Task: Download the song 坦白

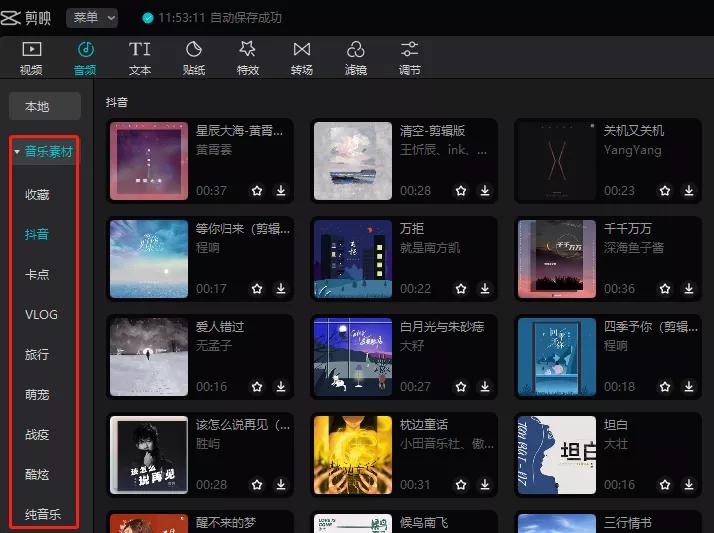Action: (689, 484)
